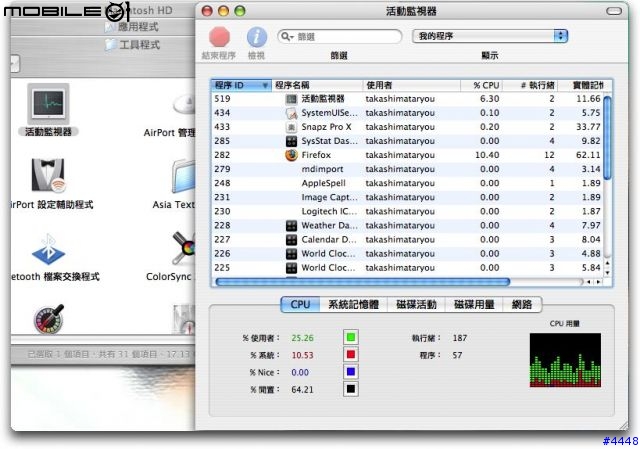Select the AirPort tuxedo setup assistant icon

click(48, 176)
